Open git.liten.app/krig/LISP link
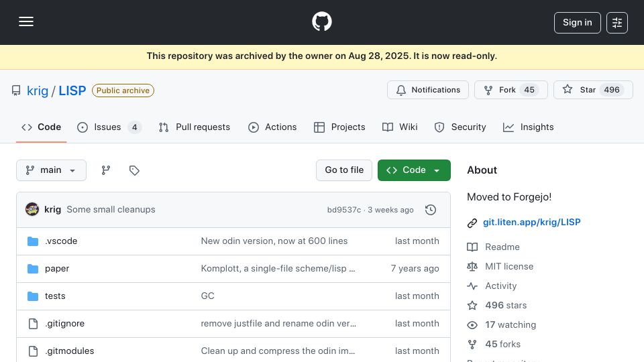The image size is (644, 362). [531, 222]
